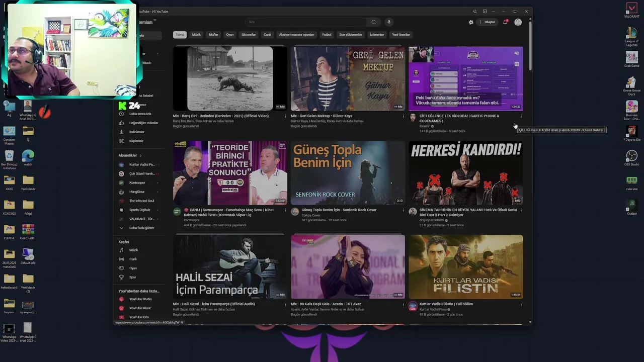Open Barış Diri Derinden mix thumbnail
Viewport: 644px width, 362px height.
click(230, 78)
